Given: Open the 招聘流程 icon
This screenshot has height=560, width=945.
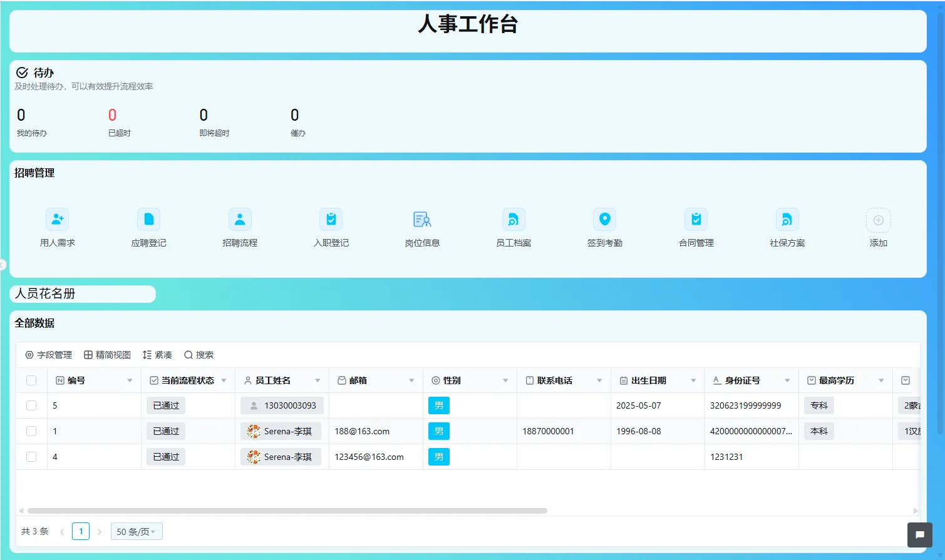Looking at the screenshot, I should point(239,227).
